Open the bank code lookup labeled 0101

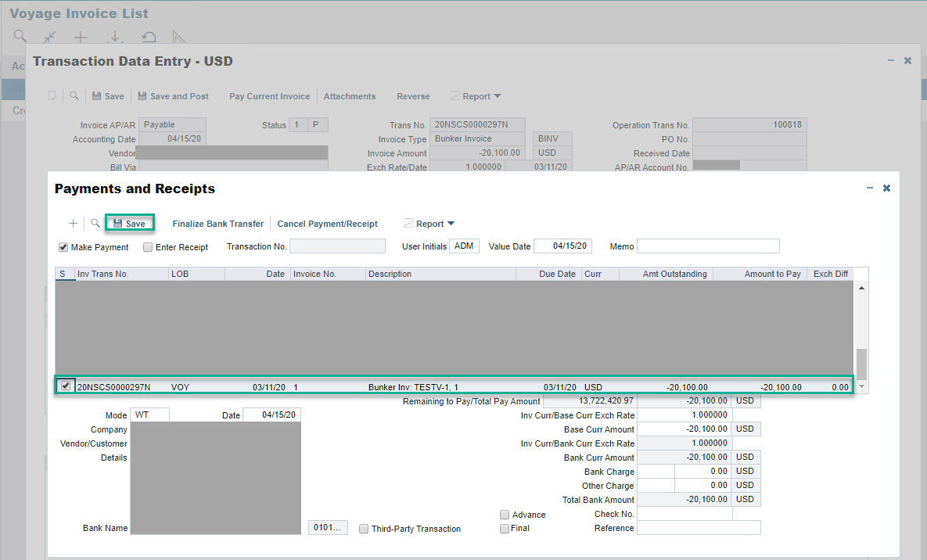tap(328, 527)
